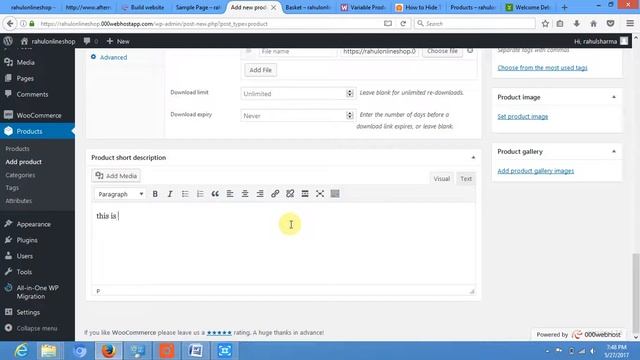Insert a numbered list
The width and height of the screenshot is (640, 360).
(200, 194)
